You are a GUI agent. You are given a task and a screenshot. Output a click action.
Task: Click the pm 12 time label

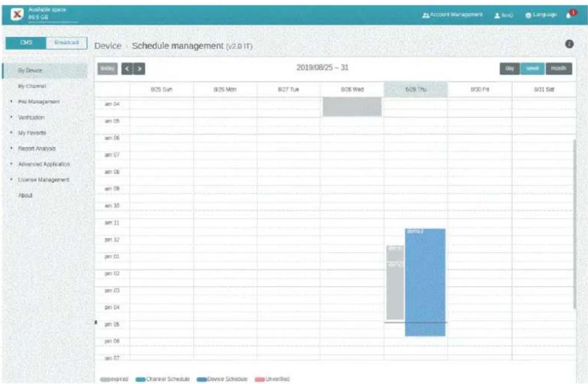click(112, 240)
